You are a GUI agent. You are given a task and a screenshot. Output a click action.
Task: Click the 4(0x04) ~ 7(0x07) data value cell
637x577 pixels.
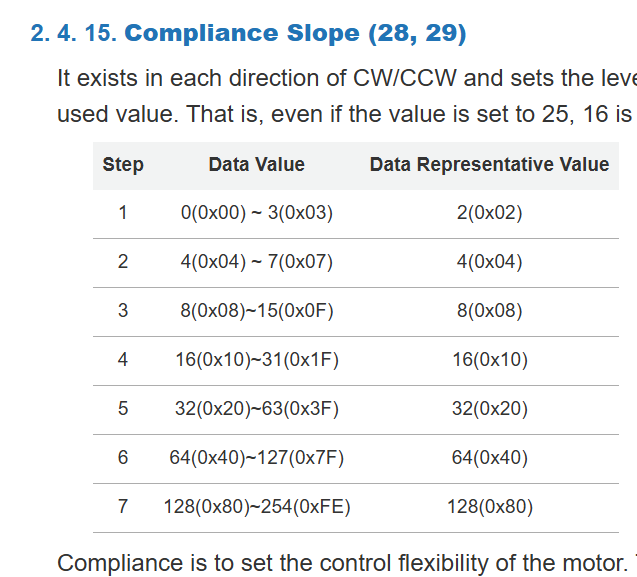[x=256, y=262]
